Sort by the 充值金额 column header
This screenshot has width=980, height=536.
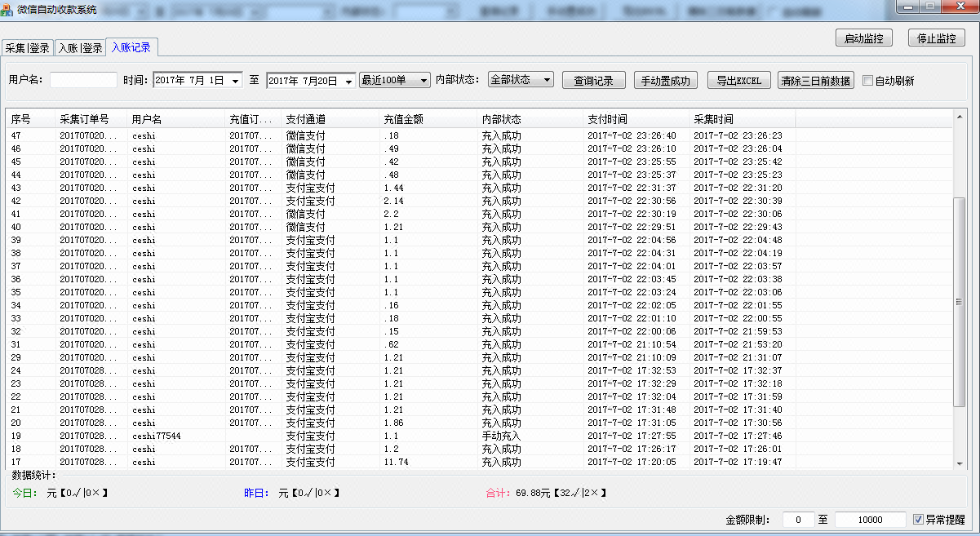428,119
